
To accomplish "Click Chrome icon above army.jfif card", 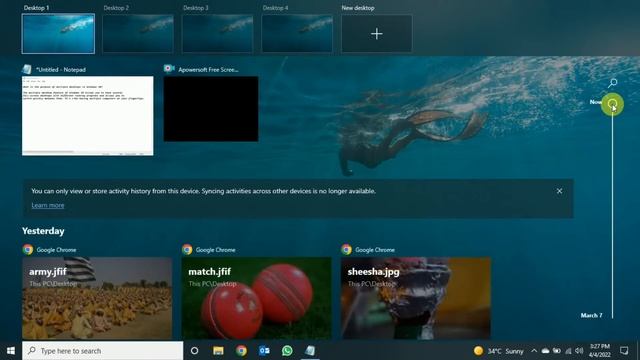I will pyautogui.click(x=28, y=249).
